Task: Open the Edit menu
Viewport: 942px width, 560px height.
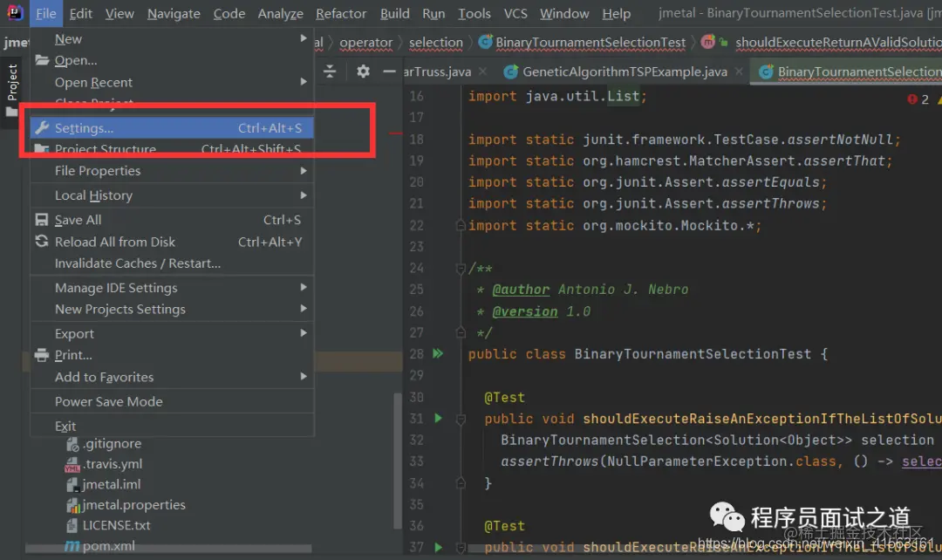Action: click(x=80, y=13)
